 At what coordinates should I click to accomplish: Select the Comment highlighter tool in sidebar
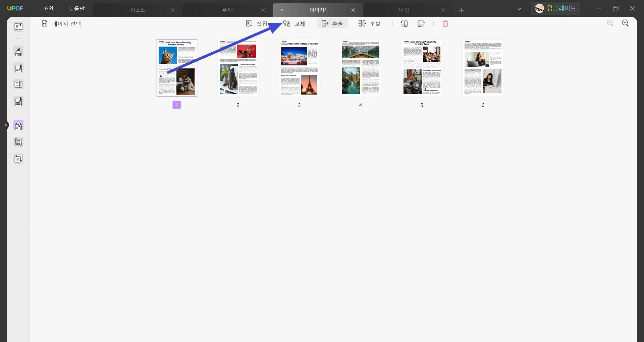click(x=18, y=52)
